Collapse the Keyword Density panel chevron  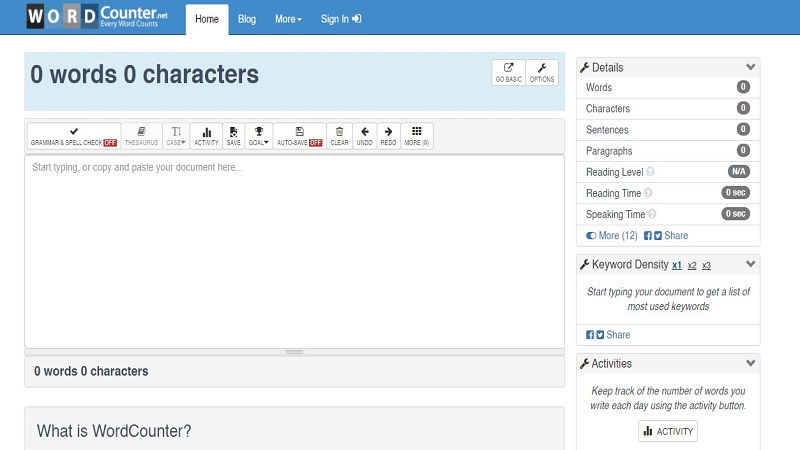[x=750, y=264]
